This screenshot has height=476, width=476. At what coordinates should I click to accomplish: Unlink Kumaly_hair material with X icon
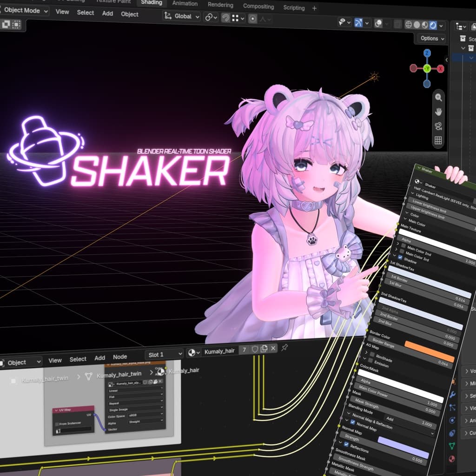[273, 348]
